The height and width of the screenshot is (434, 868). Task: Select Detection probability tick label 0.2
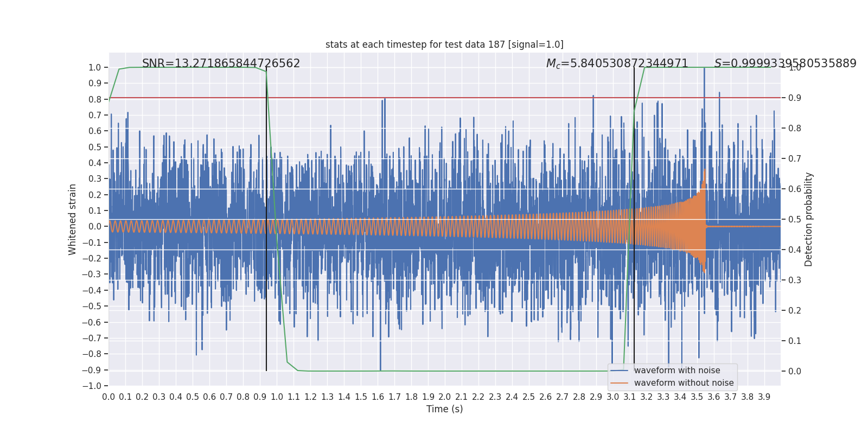(x=795, y=311)
